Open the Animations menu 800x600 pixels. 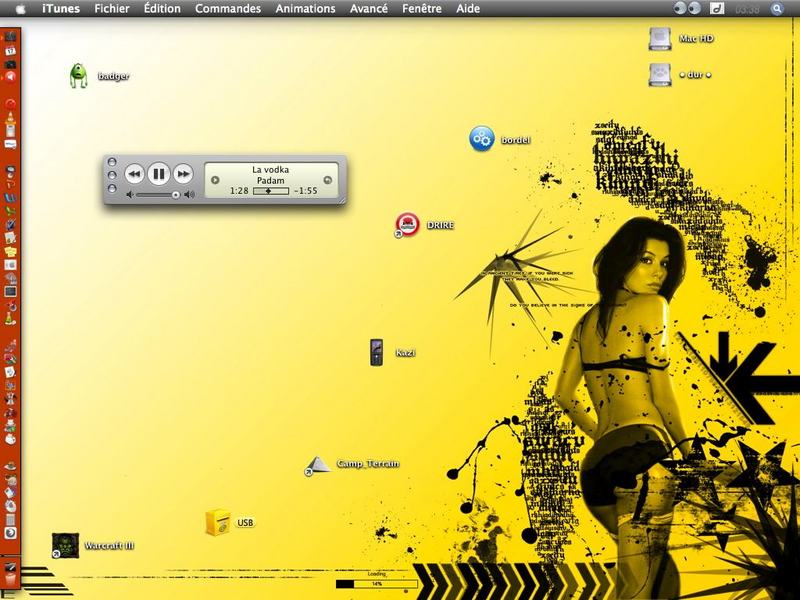pyautogui.click(x=306, y=9)
